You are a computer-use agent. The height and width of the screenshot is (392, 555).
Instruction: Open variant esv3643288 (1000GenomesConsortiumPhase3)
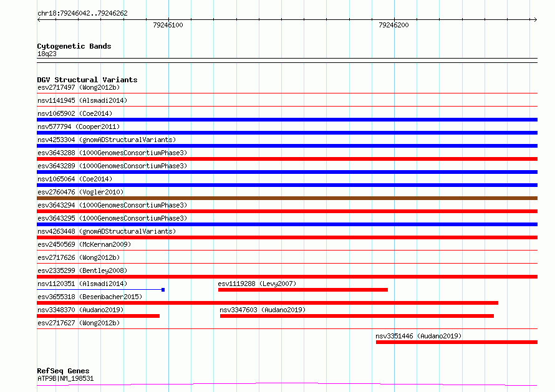click(112, 153)
